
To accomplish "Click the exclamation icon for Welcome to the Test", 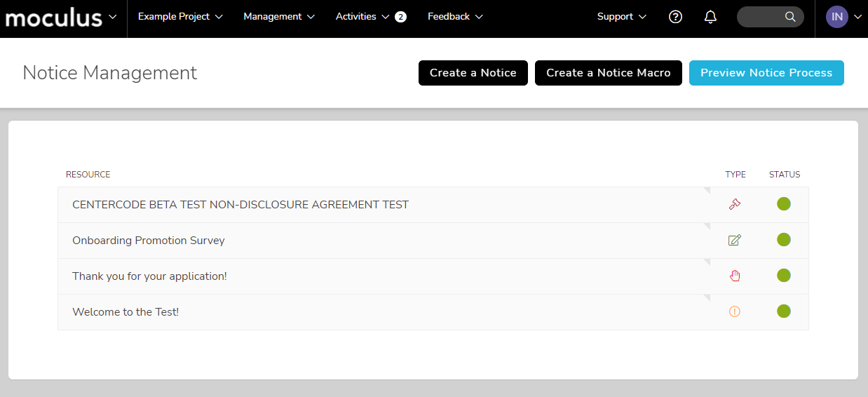I will click(x=735, y=311).
